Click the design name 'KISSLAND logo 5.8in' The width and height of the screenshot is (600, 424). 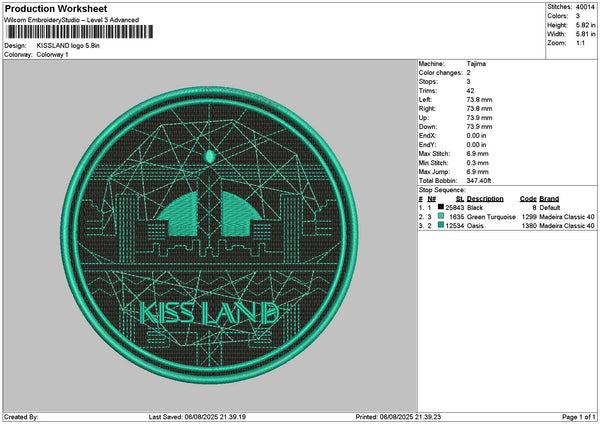pyautogui.click(x=68, y=46)
